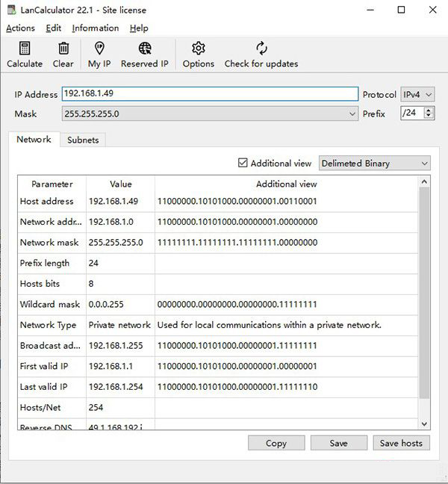Click the Clear trash icon

pyautogui.click(x=63, y=49)
